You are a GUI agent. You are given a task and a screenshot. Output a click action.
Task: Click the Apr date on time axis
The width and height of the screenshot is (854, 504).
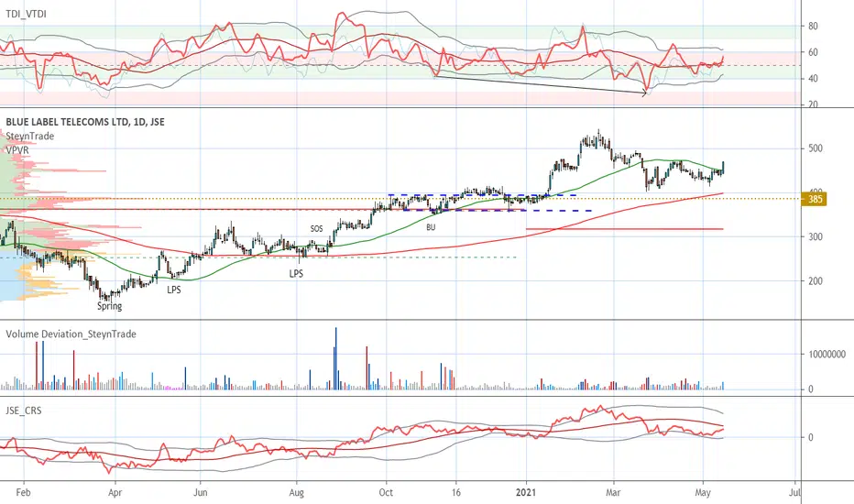pos(115,493)
